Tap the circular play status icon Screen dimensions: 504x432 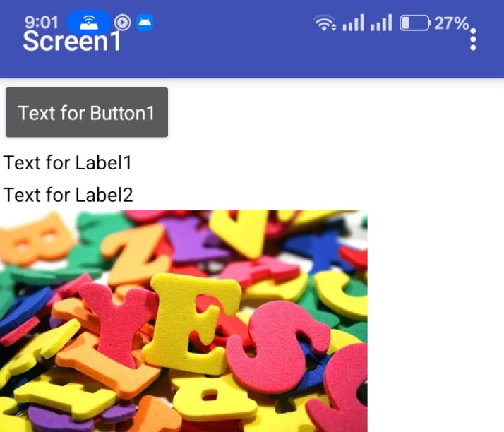pyautogui.click(x=122, y=23)
